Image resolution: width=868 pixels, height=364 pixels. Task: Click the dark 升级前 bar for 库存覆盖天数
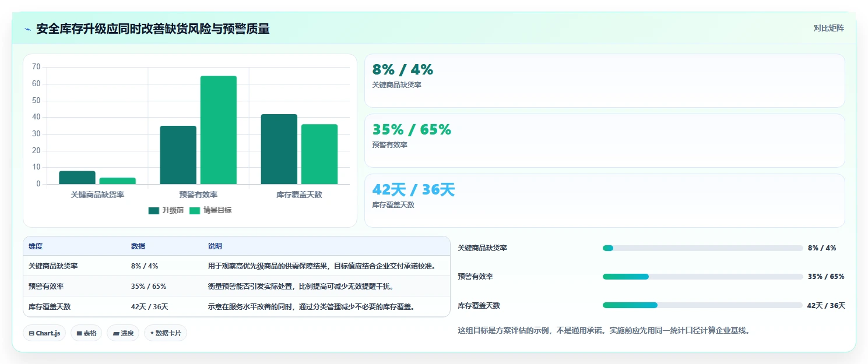279,149
